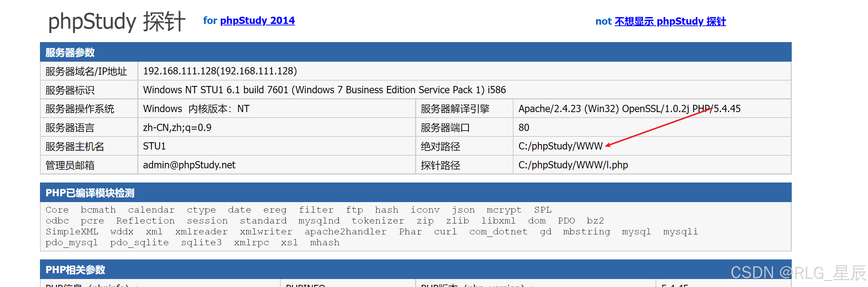
Task: Select the hostname value STU1
Action: point(154,146)
